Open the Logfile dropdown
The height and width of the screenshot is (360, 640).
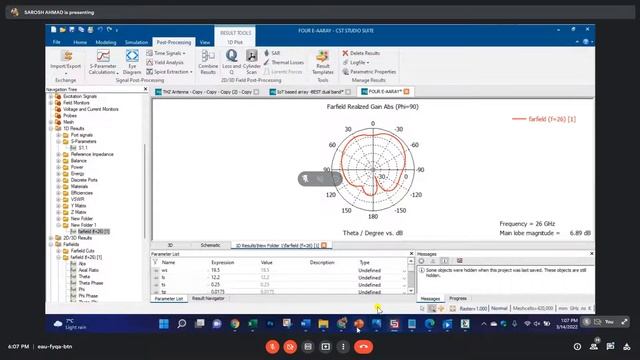[x=356, y=62]
